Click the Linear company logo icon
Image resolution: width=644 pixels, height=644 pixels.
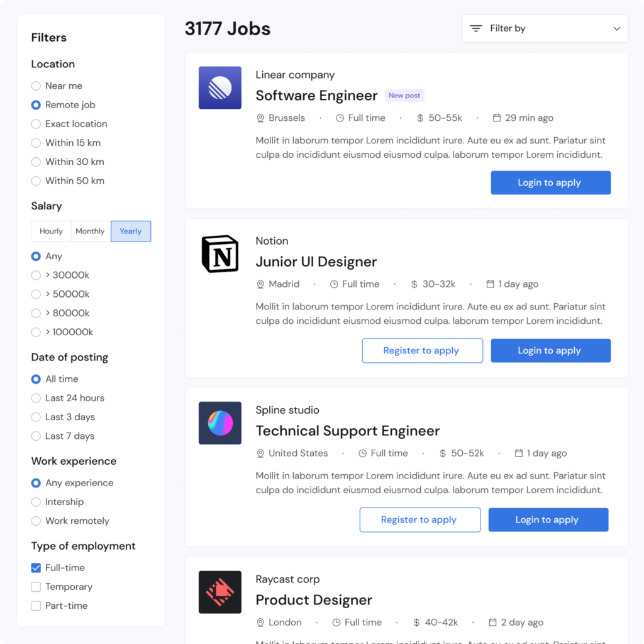(220, 88)
